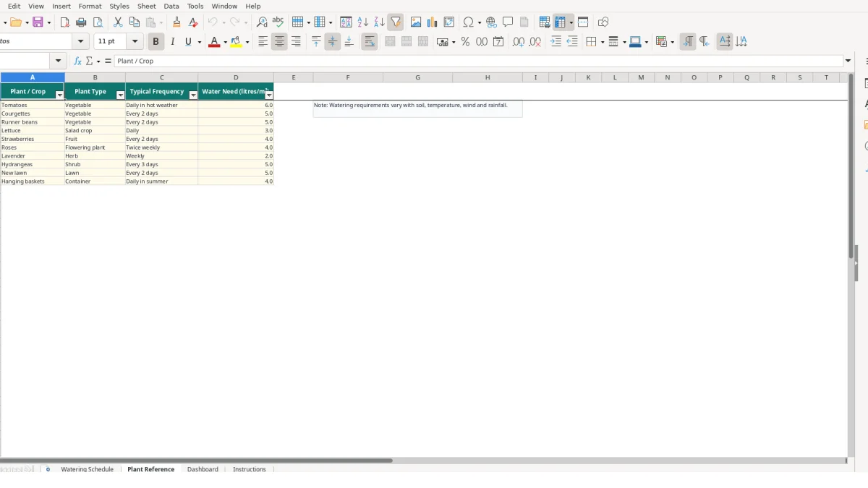Click the Sort Descending icon
This screenshot has height=488, width=868.
(x=379, y=22)
